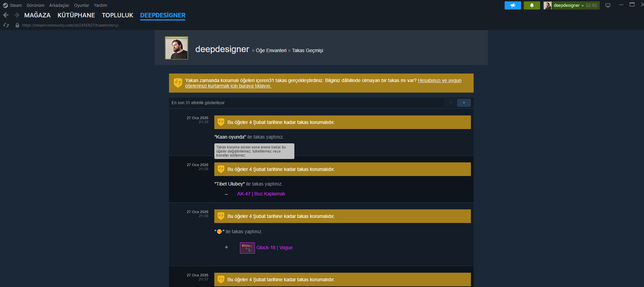Open the "Kaan oyunda" trader profile
Screen dimensions: 644x287
(230, 137)
